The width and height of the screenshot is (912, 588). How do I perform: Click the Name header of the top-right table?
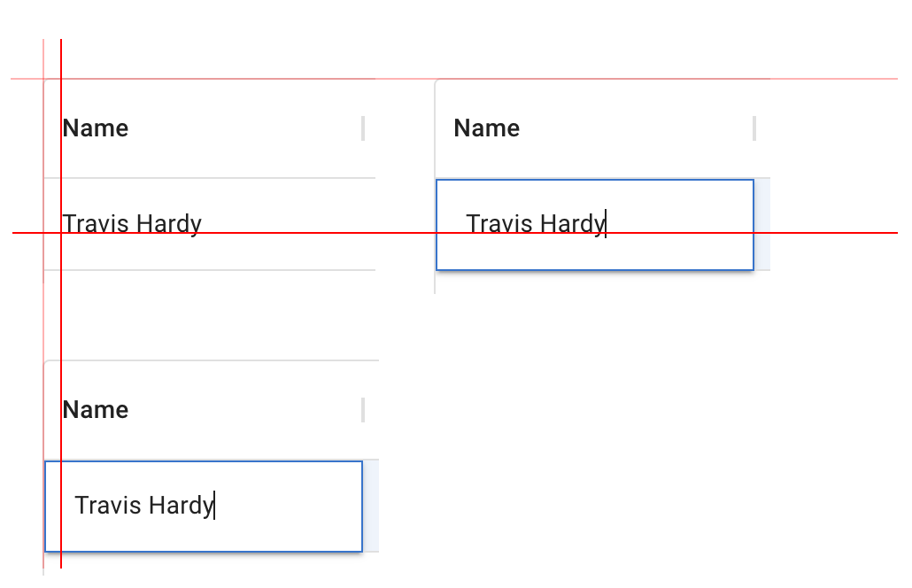[x=485, y=128]
